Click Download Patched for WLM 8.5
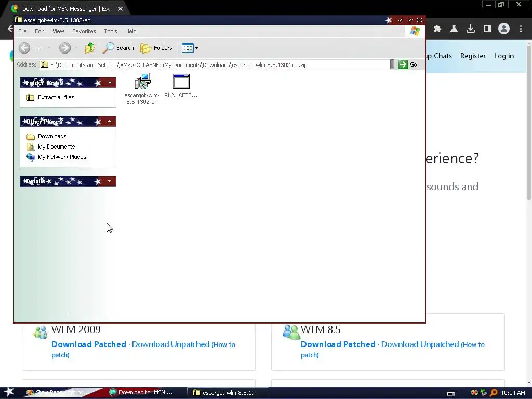Viewport: 532px width, 399px height. point(338,344)
